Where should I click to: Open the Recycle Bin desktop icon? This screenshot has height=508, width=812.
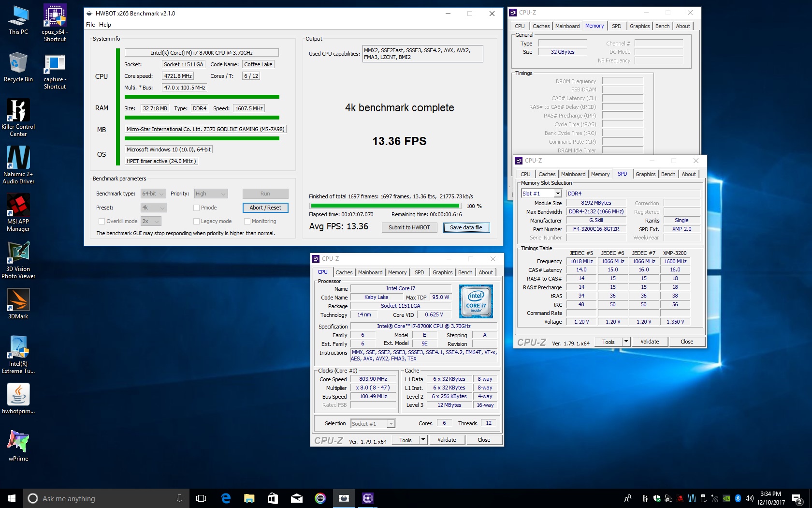[18, 67]
